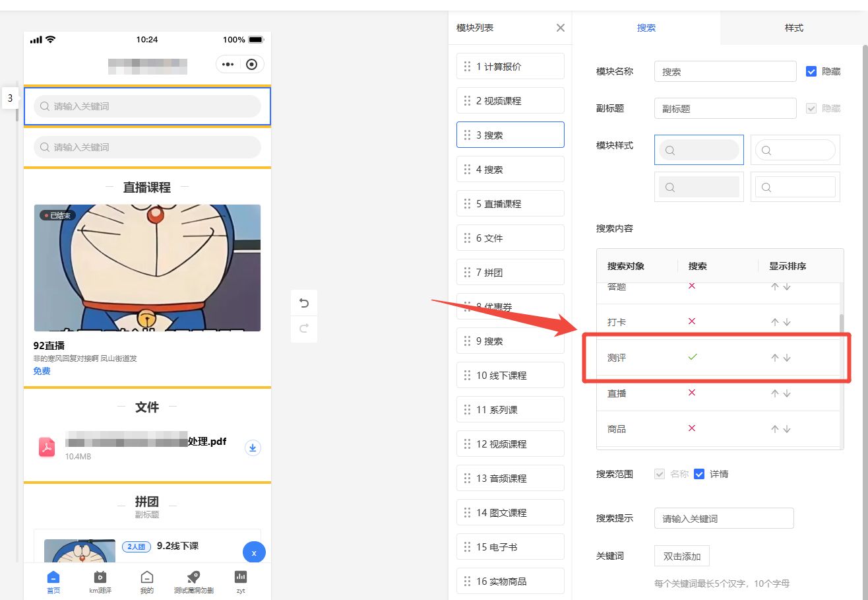Click the red PDF file icon
The image size is (868, 600).
click(47, 447)
